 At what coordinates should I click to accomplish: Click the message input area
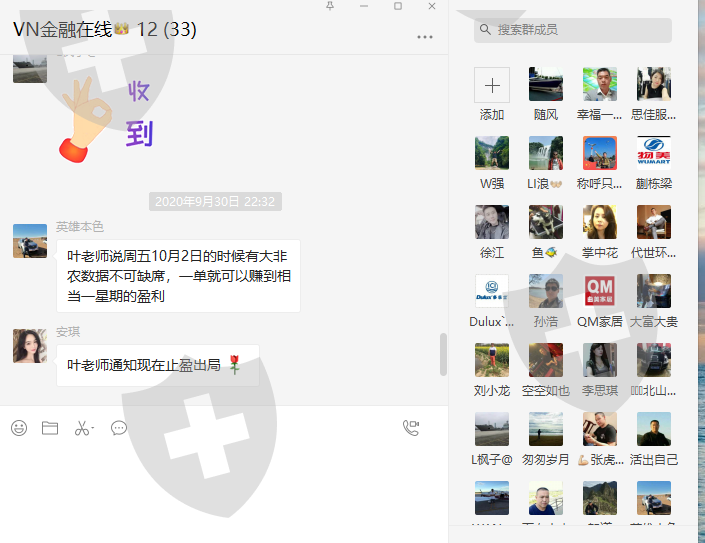(x=224, y=492)
